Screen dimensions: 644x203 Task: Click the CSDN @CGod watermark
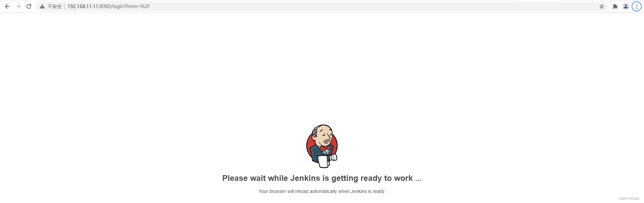point(629,199)
